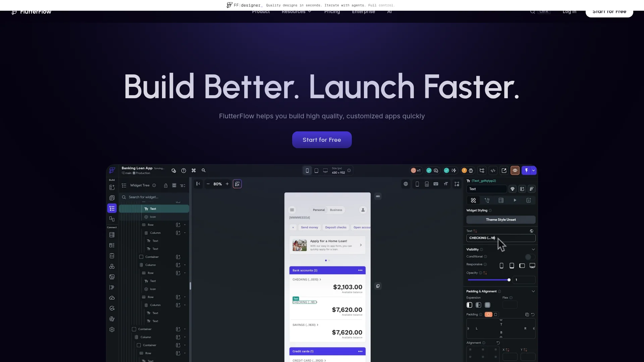
Task: Click the share project external-link icon
Action: click(x=504, y=171)
